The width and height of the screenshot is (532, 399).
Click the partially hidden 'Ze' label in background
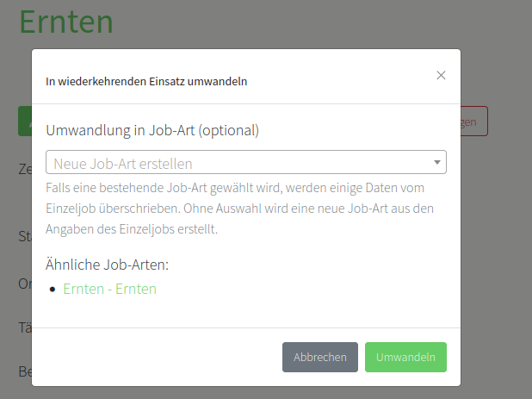pyautogui.click(x=25, y=169)
